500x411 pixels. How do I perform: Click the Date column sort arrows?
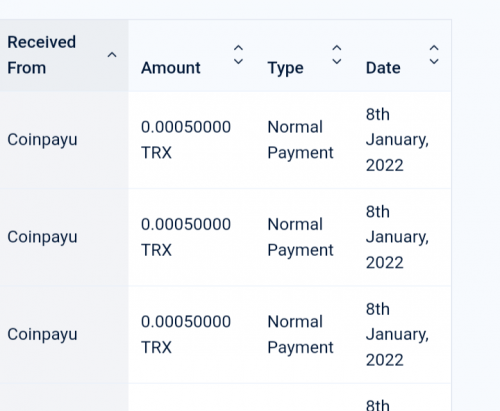point(434,55)
